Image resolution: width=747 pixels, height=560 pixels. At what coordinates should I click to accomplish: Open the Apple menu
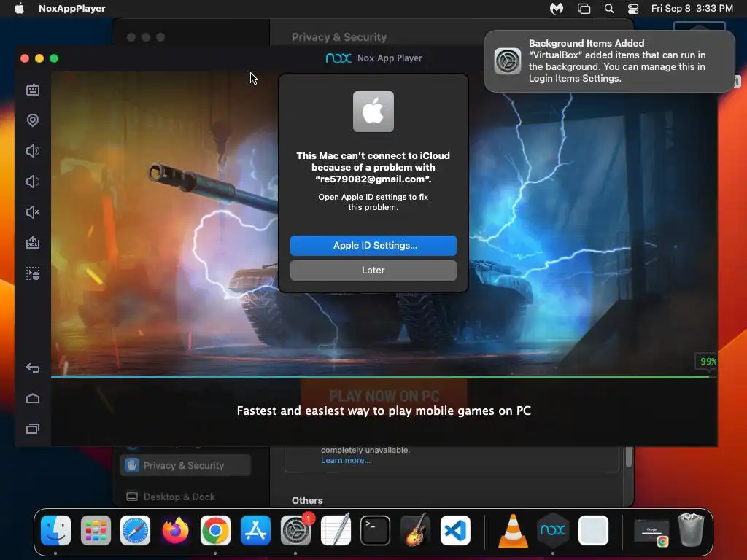pyautogui.click(x=19, y=8)
